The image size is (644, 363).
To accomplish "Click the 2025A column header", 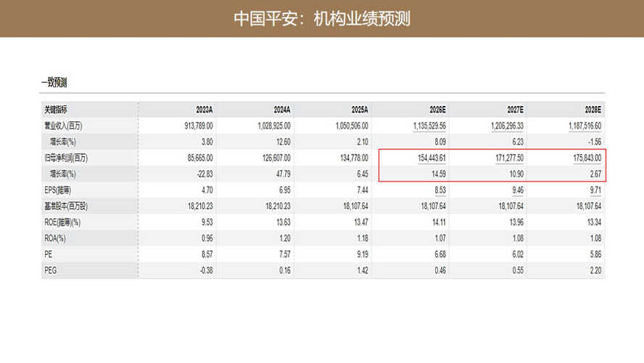I will click(360, 110).
